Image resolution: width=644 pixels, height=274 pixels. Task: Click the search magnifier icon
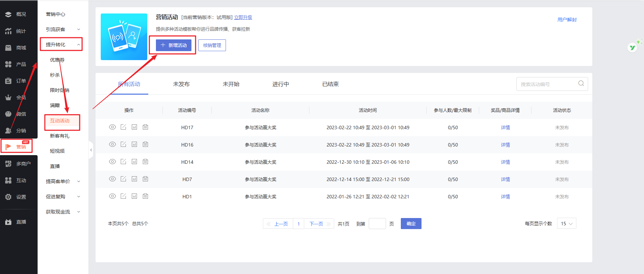[x=581, y=84]
